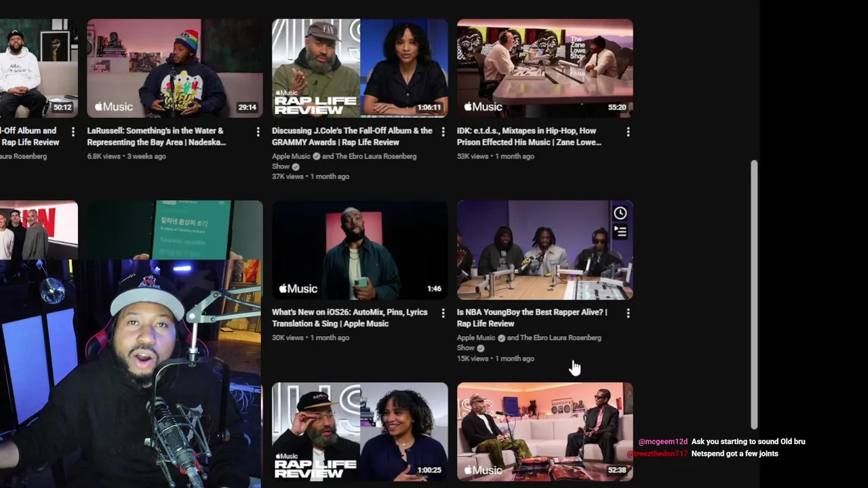Click title 'What's New on iOS26: AutoMix'

pos(349,318)
